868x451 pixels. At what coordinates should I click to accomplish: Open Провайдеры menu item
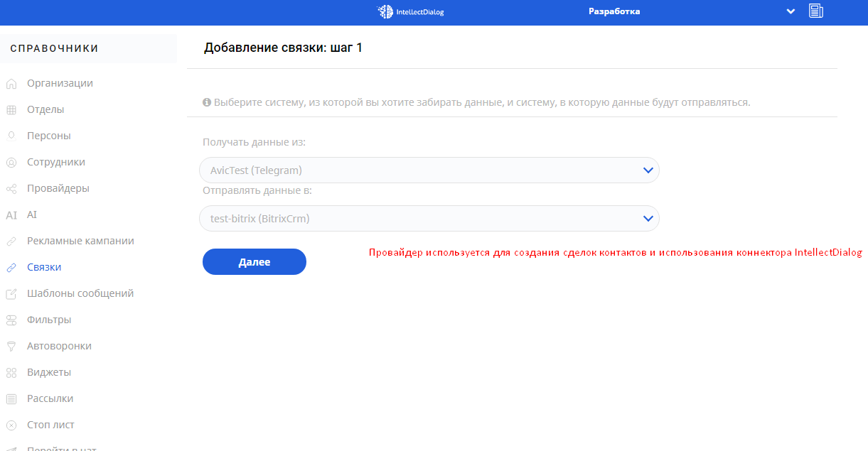58,188
